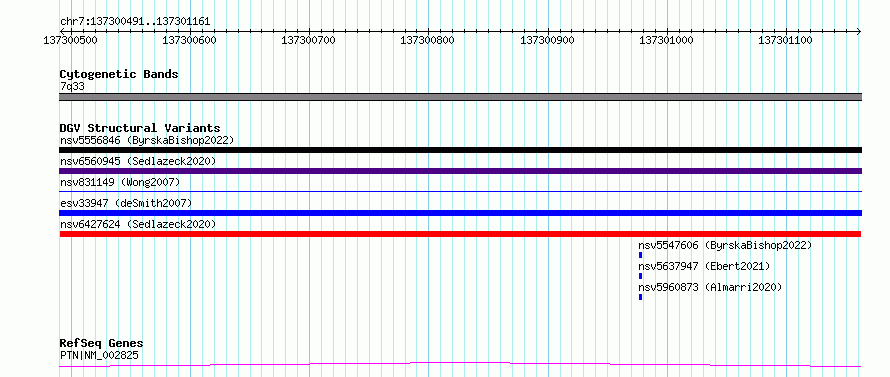Click ruler position 137300600

click(x=190, y=40)
